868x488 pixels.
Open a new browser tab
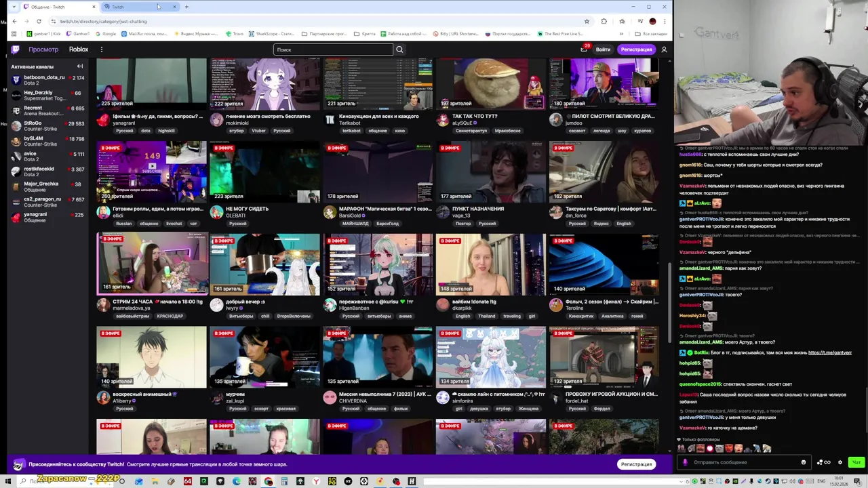(186, 7)
